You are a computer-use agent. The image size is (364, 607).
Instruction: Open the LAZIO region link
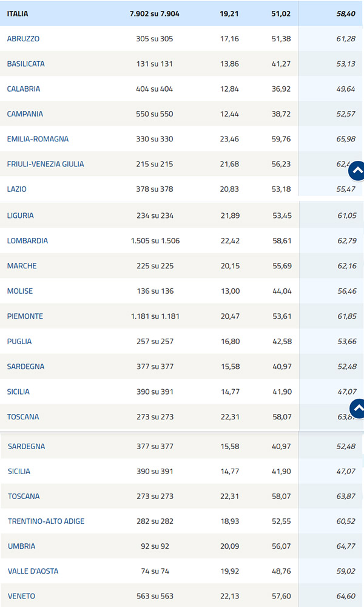point(17,189)
